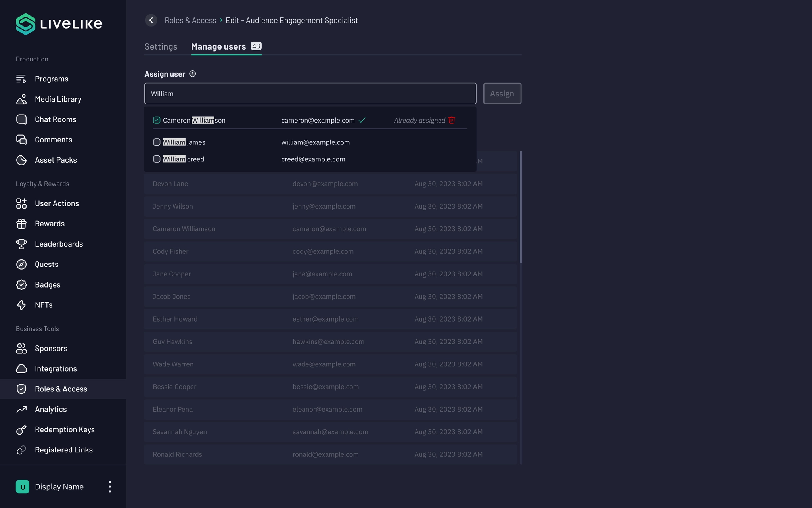Click Display Name user avatar
The image size is (812, 508).
23,487
